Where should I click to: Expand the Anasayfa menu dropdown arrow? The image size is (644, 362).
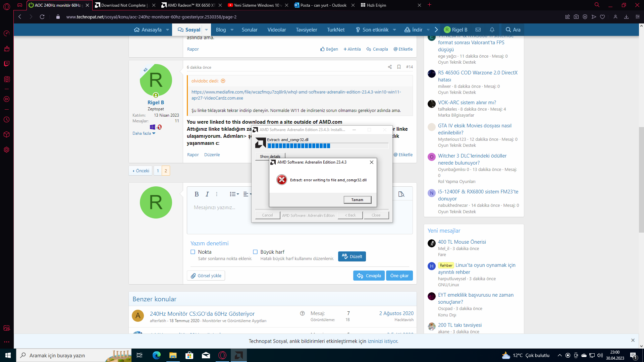point(167,30)
